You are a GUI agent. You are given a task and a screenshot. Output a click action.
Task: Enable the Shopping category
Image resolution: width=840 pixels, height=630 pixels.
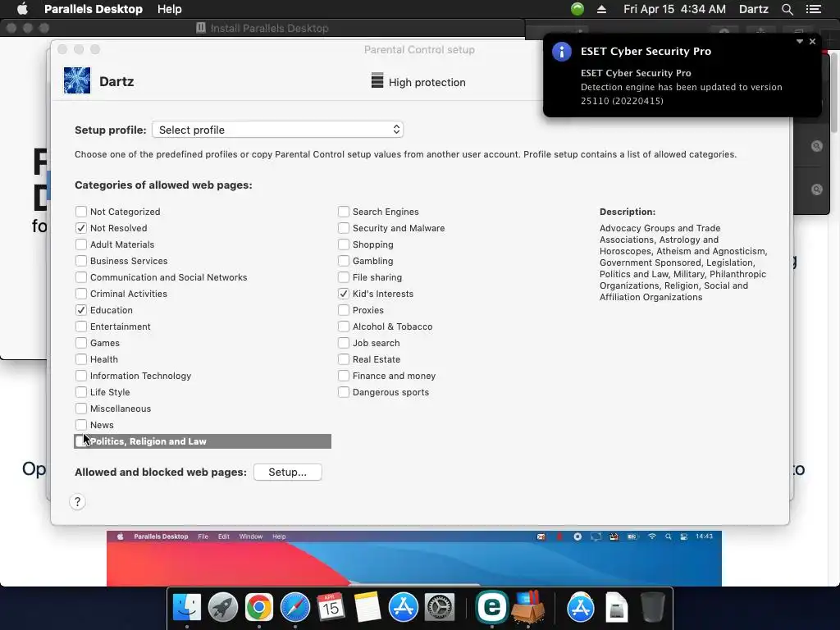point(344,244)
